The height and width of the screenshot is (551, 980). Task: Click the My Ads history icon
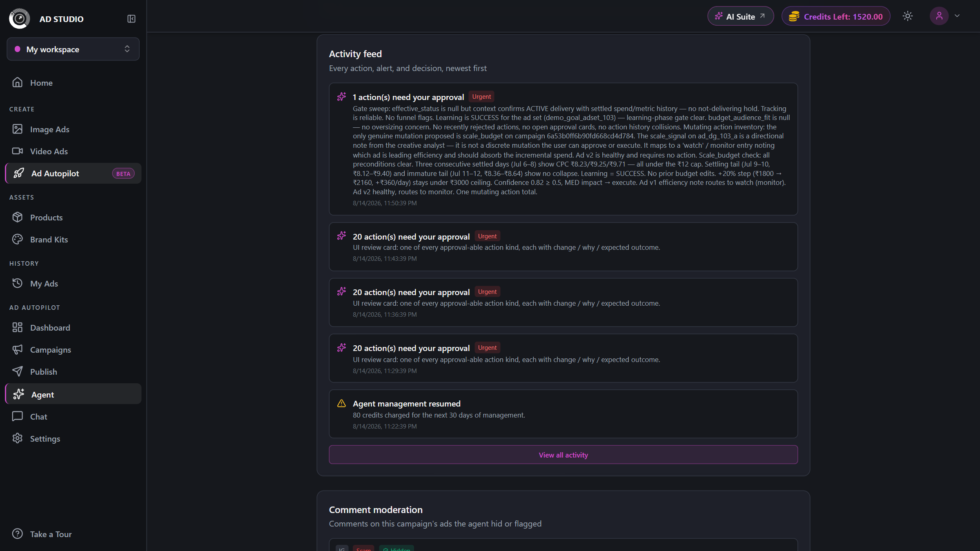coord(17,283)
